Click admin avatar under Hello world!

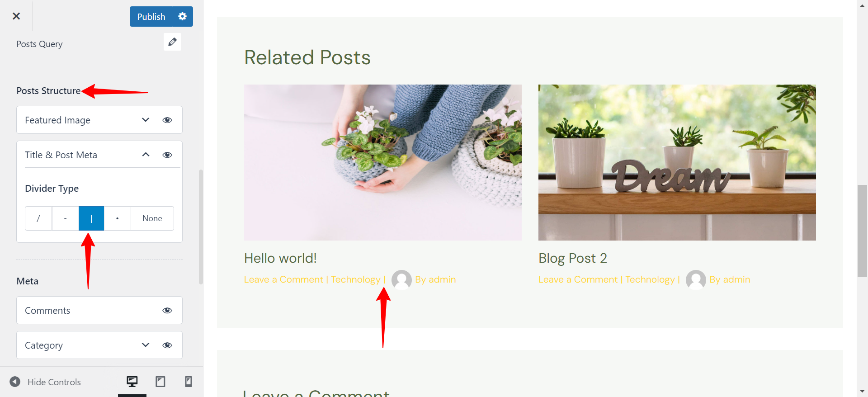[401, 279]
